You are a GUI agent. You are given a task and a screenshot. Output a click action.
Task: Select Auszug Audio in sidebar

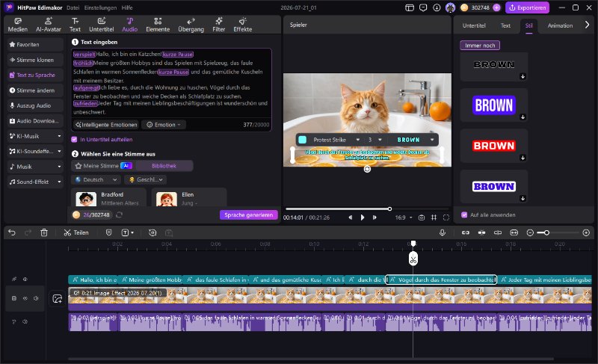(x=35, y=105)
